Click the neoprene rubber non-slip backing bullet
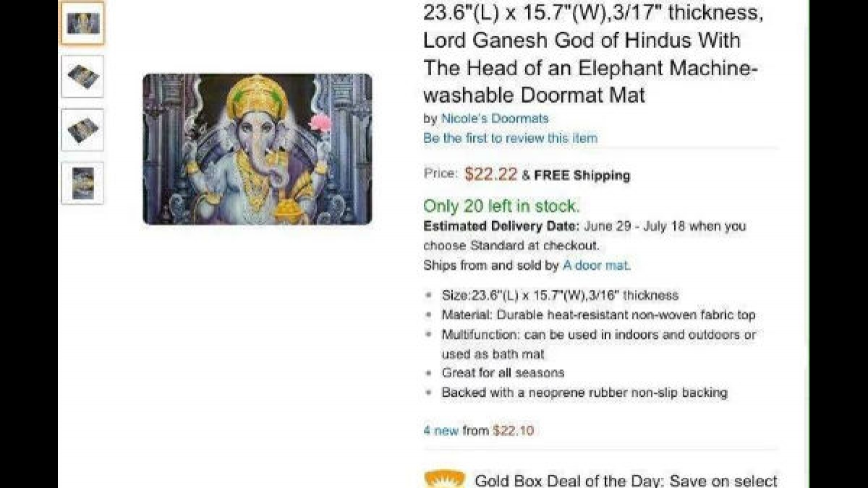868x488 pixels. point(584,393)
